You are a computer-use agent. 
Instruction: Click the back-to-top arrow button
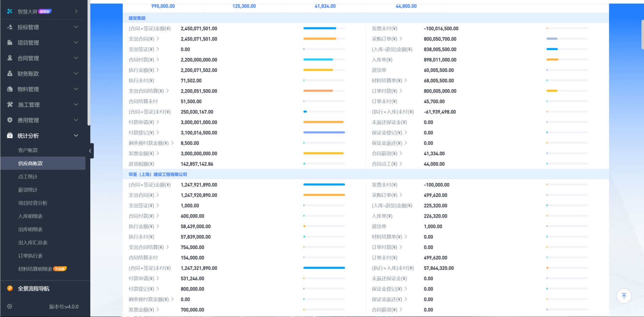(x=624, y=296)
